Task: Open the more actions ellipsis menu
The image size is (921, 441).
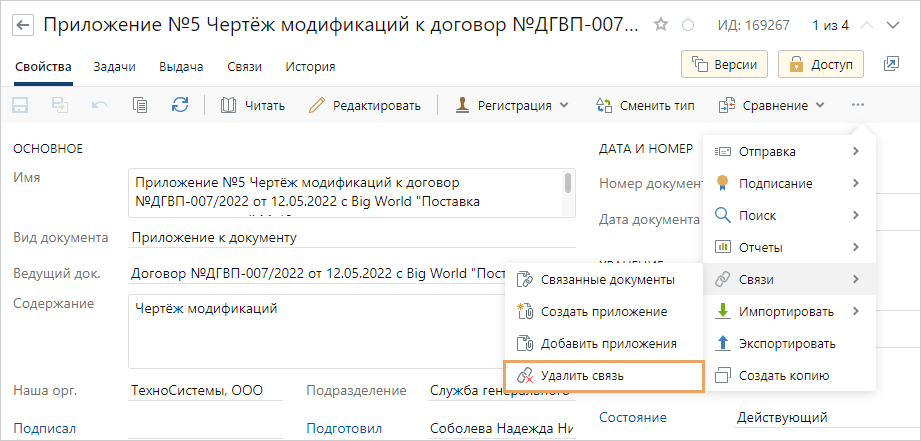Action: pos(857,105)
